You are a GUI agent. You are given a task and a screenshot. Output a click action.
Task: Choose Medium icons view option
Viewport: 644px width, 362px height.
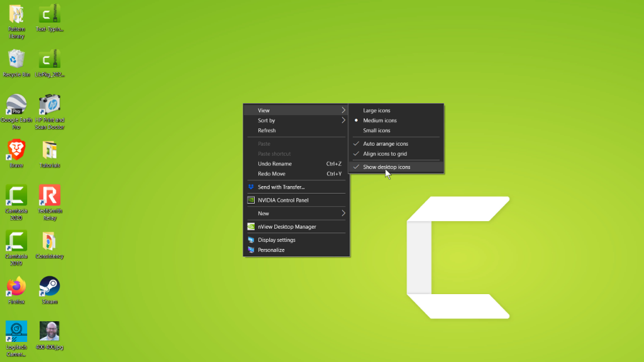tap(396, 120)
